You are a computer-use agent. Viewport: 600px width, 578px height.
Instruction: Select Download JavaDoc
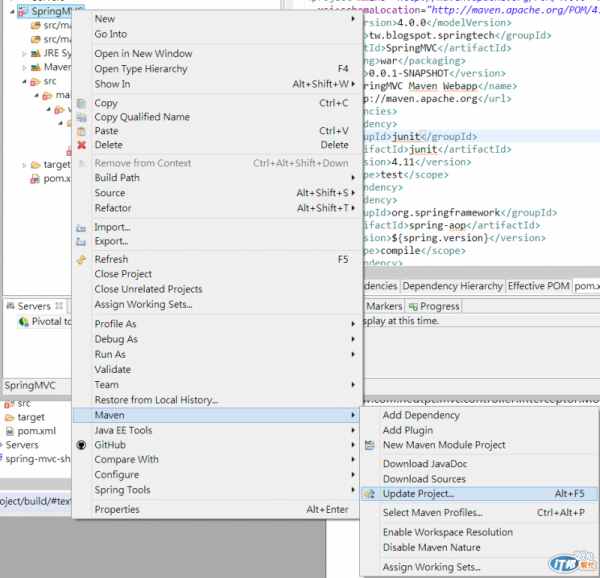point(479,464)
